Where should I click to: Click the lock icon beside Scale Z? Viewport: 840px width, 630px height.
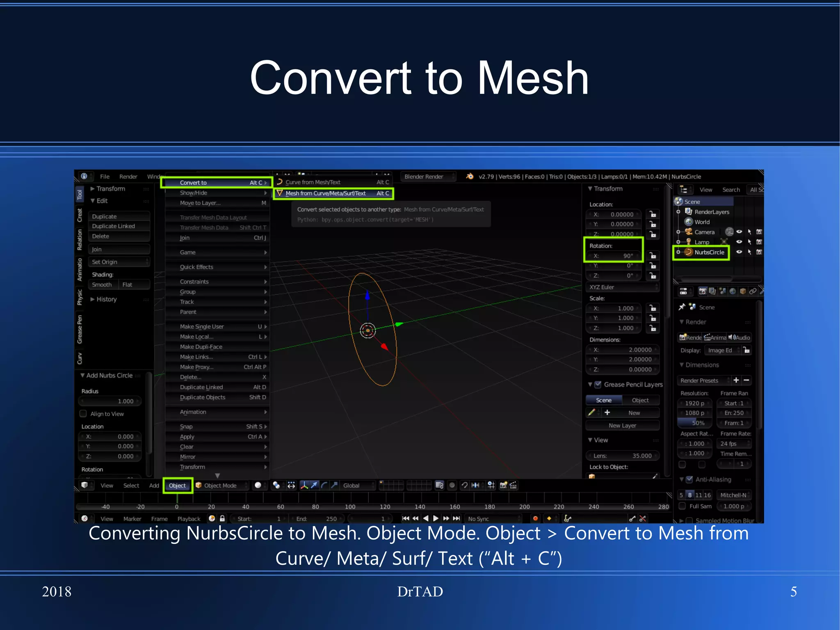pos(652,328)
